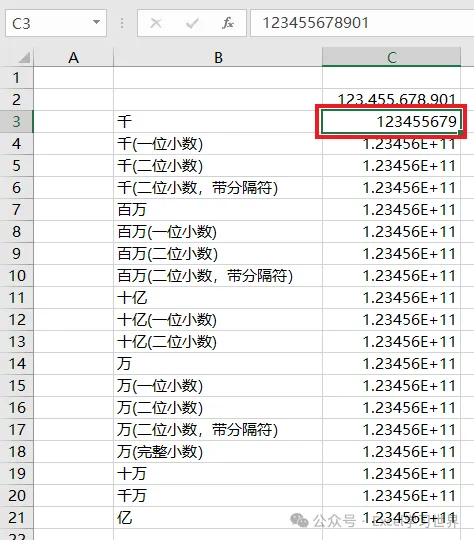Viewport: 474px width, 540px height.
Task: Click cell C18 in the 万(完整小数) row
Action: point(391,451)
